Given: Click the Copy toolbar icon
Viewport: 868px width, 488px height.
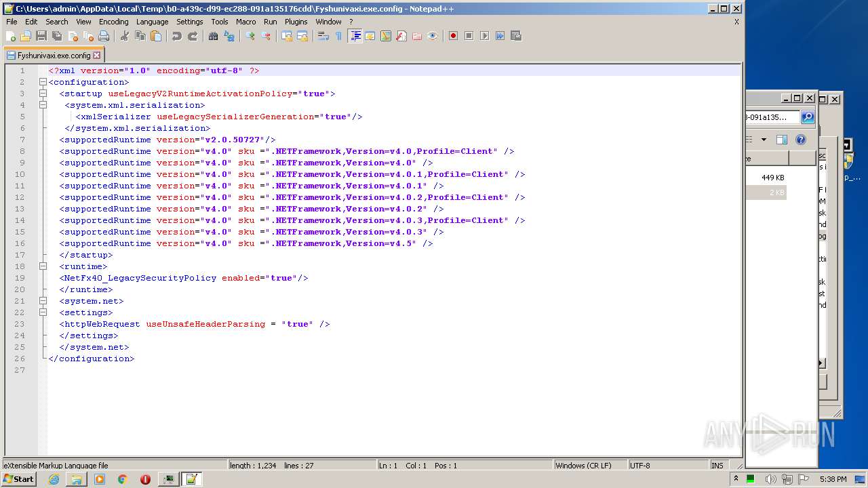Looking at the screenshot, I should click(140, 36).
